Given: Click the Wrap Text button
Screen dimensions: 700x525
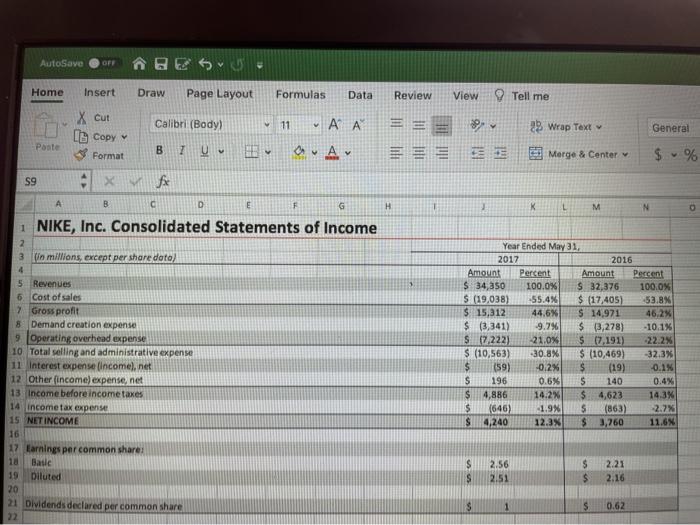Looking at the screenshot, I should (565, 127).
